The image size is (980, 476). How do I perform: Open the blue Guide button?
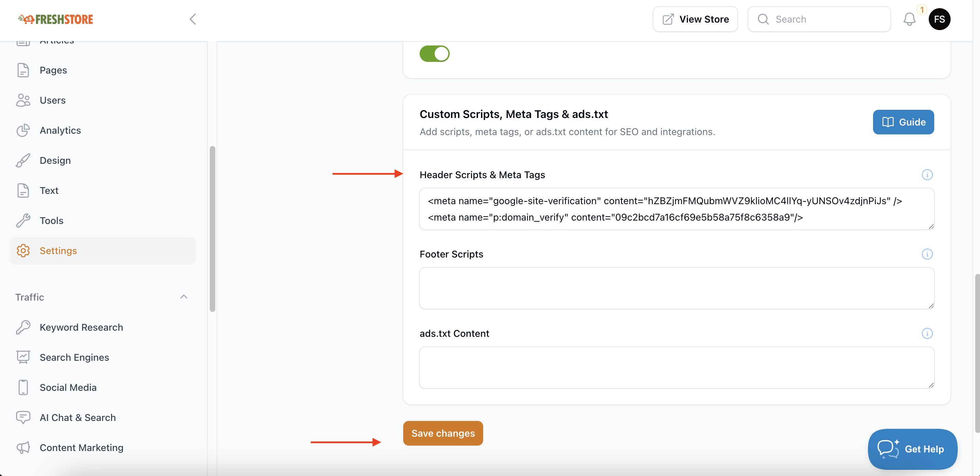(x=903, y=122)
